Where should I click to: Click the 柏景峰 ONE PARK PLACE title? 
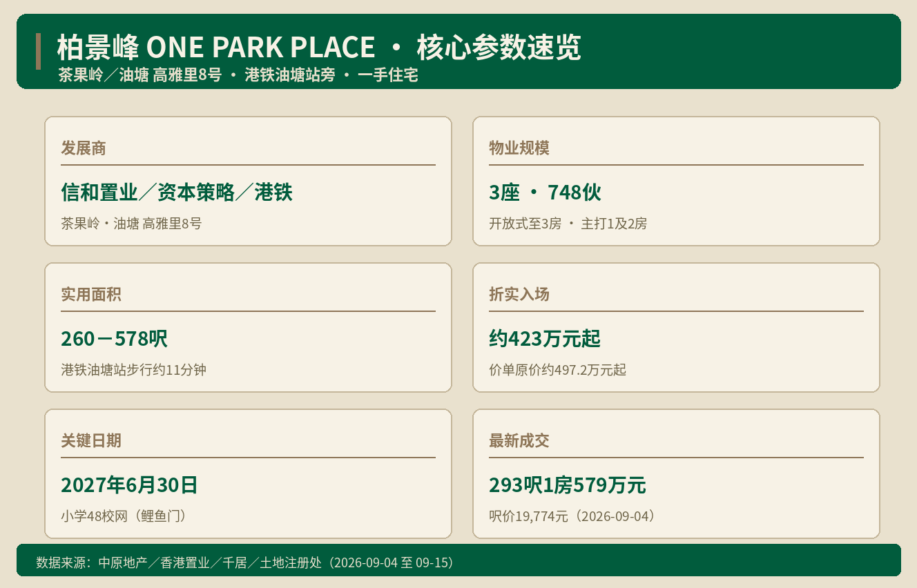tap(215, 48)
